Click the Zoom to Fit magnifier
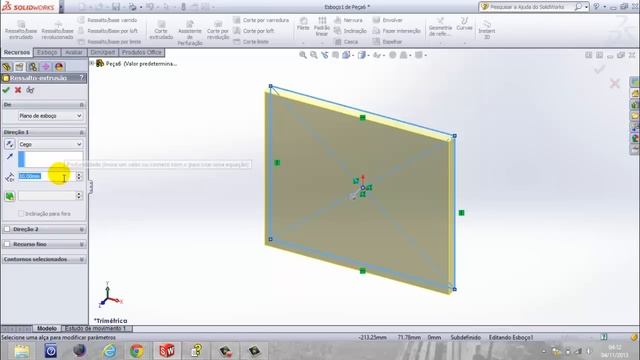640x360 pixels. [x=303, y=55]
